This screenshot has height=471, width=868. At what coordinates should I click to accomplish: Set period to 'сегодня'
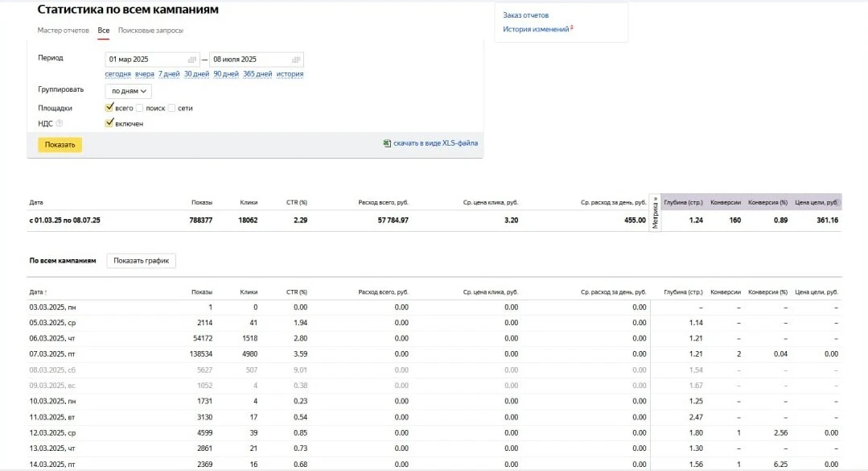(x=118, y=74)
